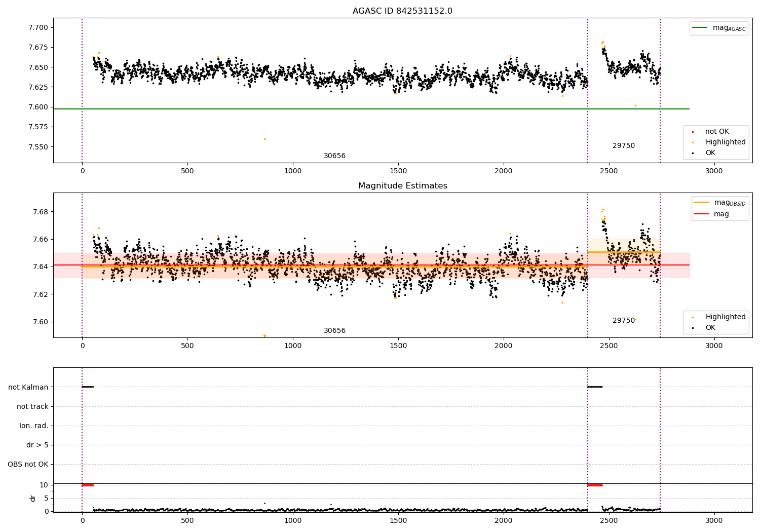Screen dimensions: 760x532
Task: Click the 10 tick label on dr axis
Action: pos(44,485)
